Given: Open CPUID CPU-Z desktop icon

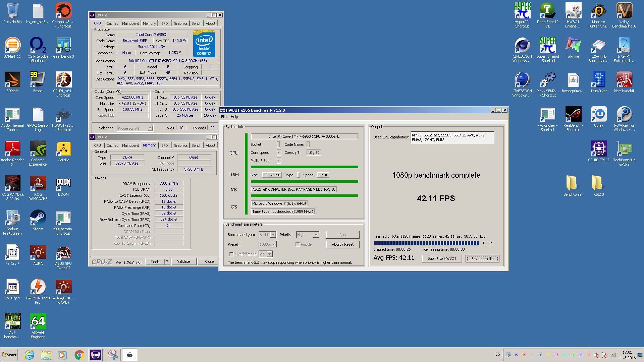Looking at the screenshot, I should coord(598,151).
